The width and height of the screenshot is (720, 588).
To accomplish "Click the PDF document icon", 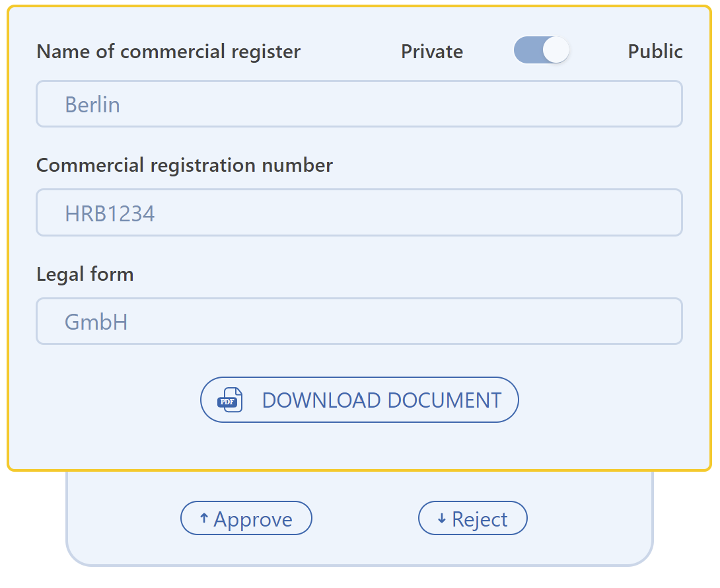I will (x=230, y=400).
